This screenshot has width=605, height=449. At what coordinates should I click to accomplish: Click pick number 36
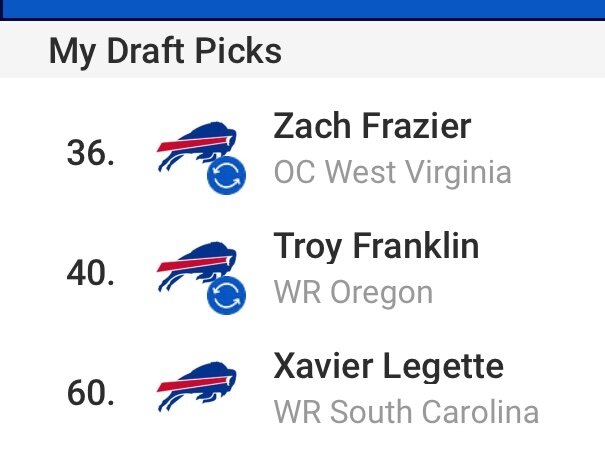point(91,153)
